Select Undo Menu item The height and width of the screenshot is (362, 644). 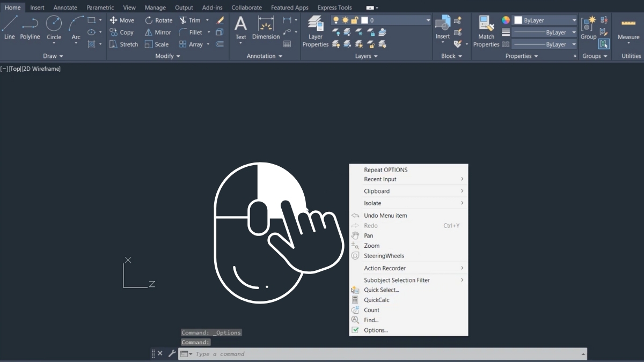tap(408, 216)
